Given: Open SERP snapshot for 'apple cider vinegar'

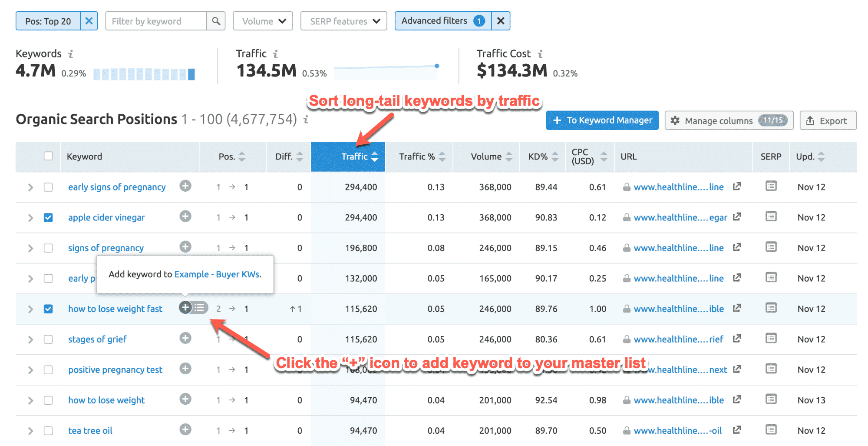Looking at the screenshot, I should point(771,216).
